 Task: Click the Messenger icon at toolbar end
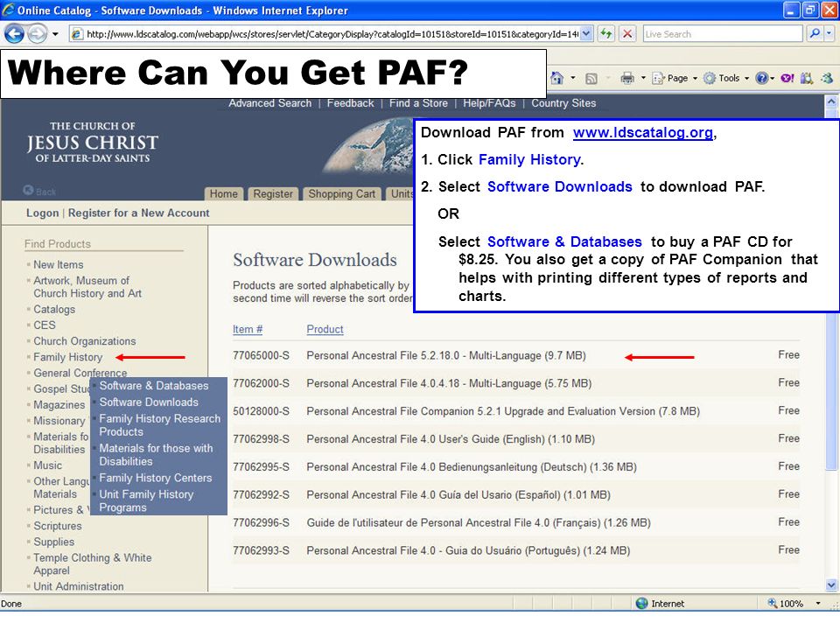coord(827,78)
